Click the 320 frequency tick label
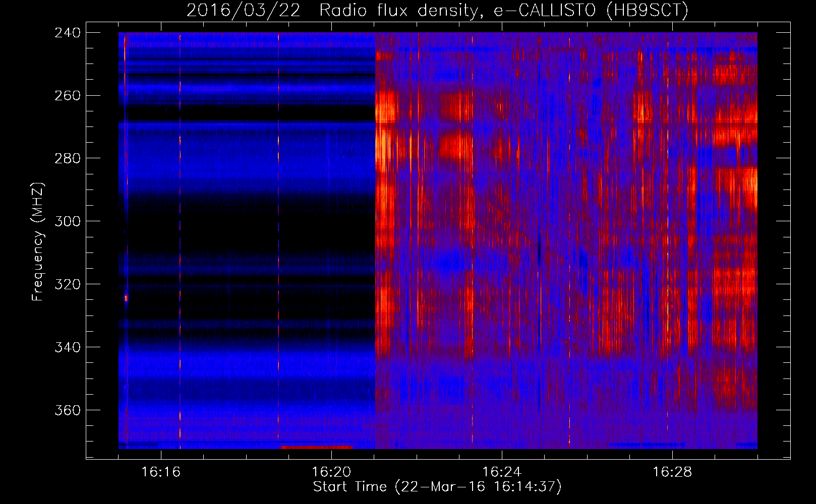This screenshot has width=816, height=504. [x=68, y=284]
